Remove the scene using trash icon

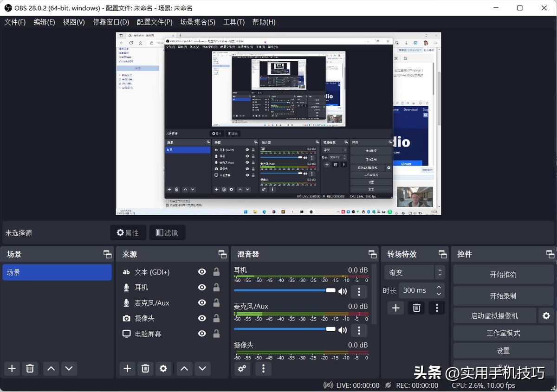point(30,368)
